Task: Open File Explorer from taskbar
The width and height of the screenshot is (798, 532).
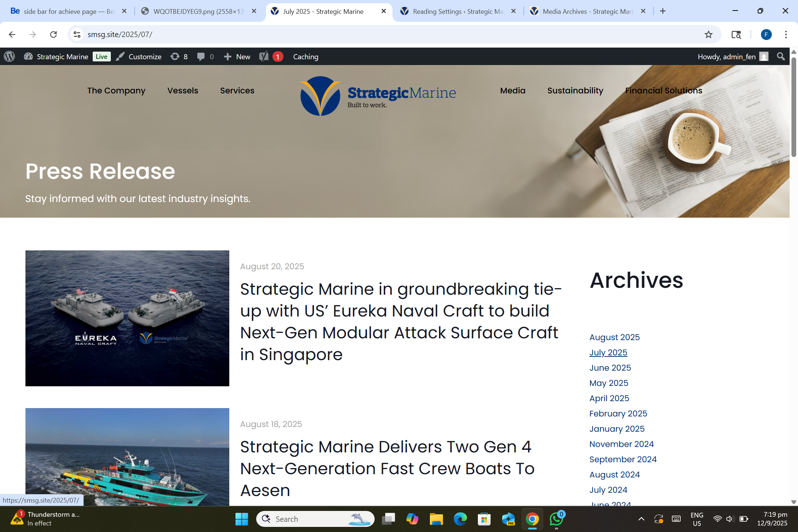Action: (x=436, y=519)
